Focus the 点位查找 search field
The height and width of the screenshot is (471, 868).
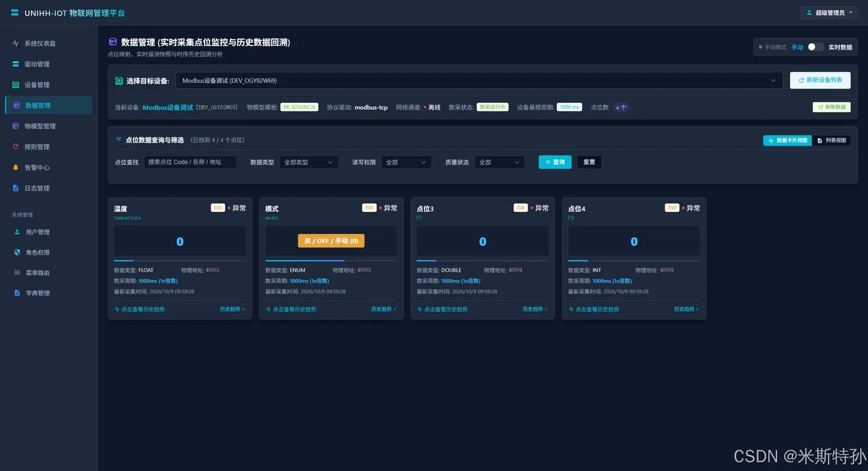click(190, 162)
